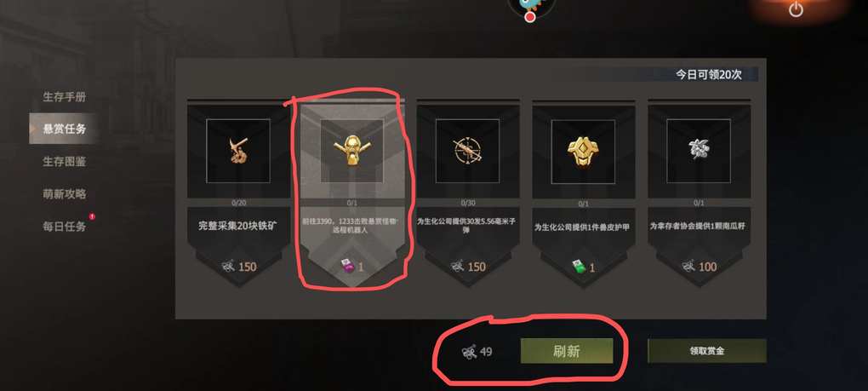Select the gold robot bounty mission icon
The width and height of the screenshot is (868, 391).
[351, 151]
